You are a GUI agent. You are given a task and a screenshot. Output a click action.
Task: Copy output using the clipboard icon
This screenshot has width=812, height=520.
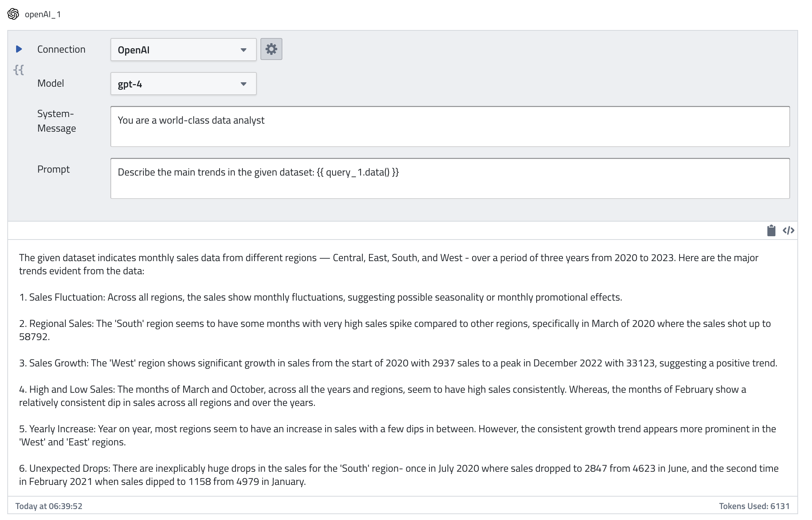point(771,230)
